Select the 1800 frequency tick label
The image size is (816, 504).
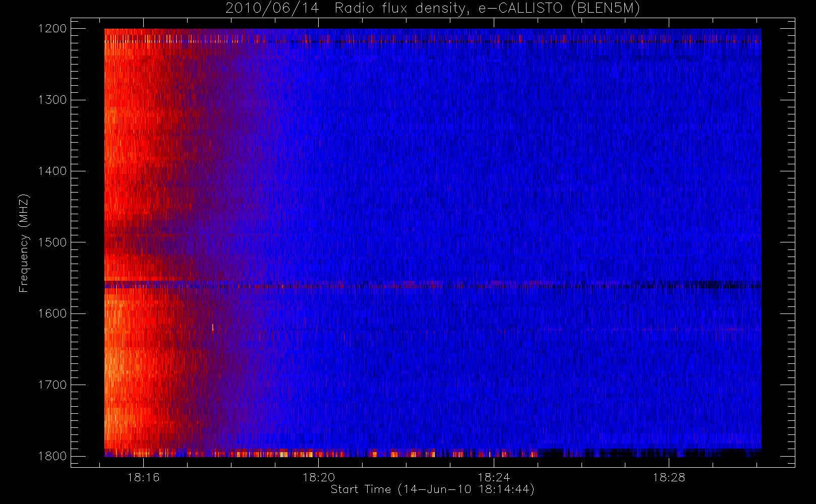(x=52, y=456)
